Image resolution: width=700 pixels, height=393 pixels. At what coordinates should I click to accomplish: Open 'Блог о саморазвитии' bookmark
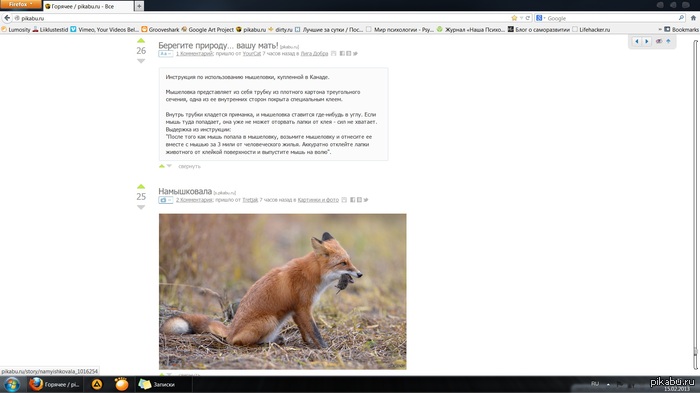tap(538, 29)
